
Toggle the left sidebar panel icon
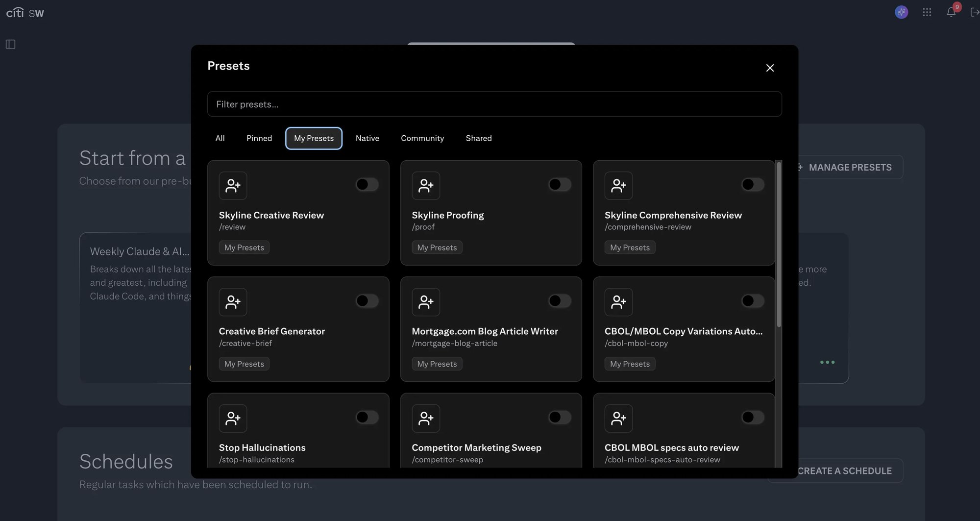coord(10,45)
